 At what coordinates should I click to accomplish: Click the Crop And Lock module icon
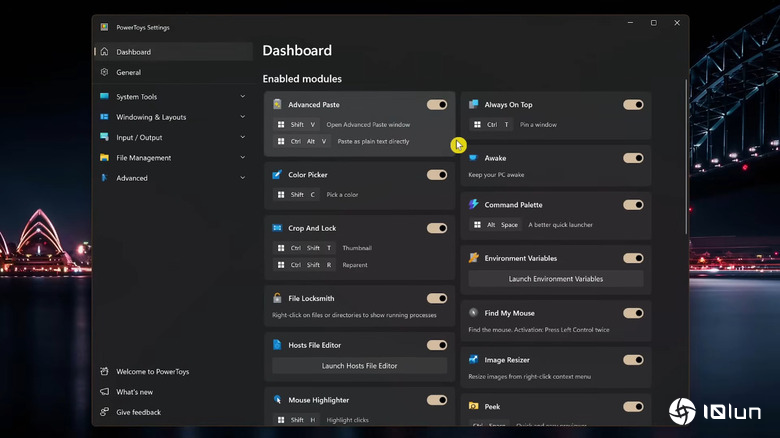pos(277,228)
